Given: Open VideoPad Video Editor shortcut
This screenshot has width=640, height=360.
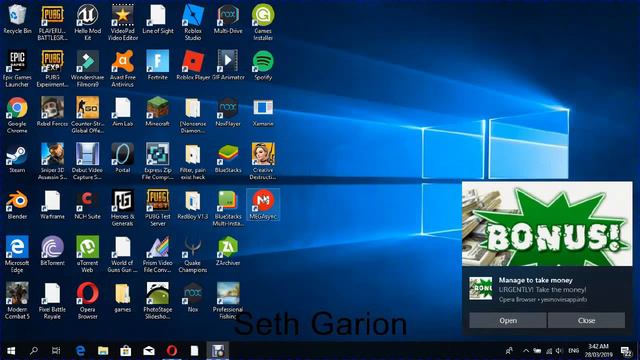Looking at the screenshot, I should tap(122, 23).
